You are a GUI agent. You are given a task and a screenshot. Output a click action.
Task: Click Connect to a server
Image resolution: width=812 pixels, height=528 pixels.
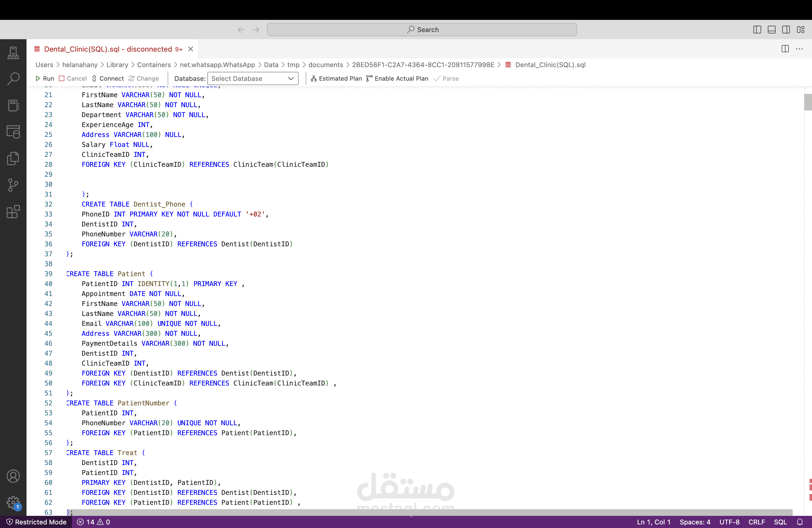click(108, 78)
